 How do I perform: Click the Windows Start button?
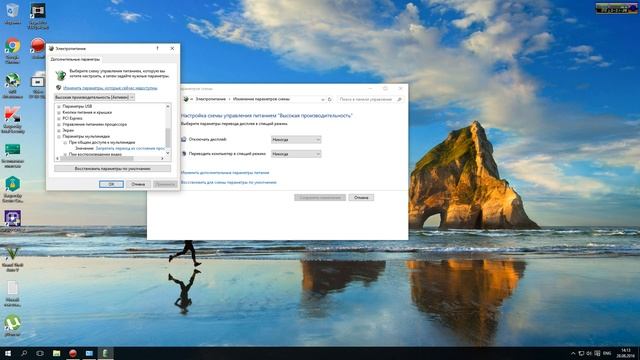click(7, 353)
